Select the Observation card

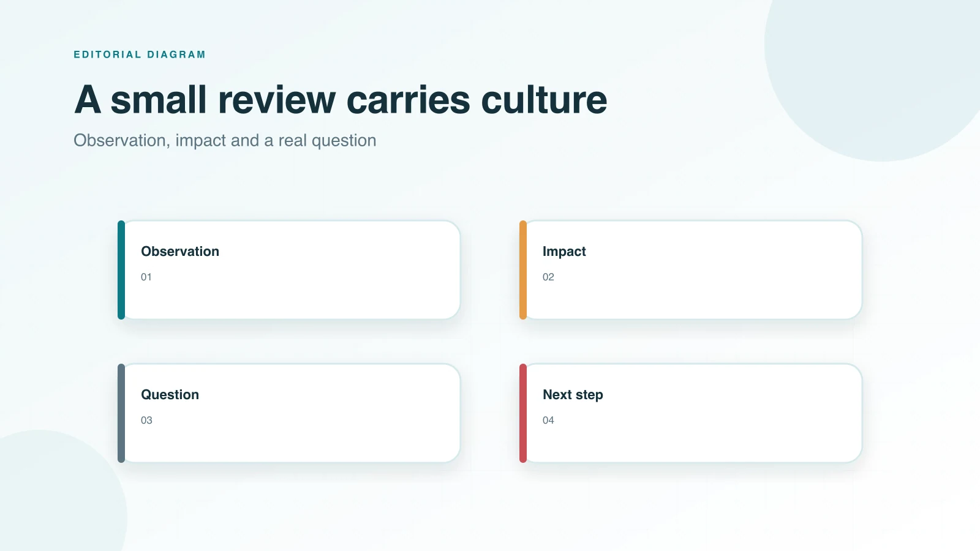pyautogui.click(x=289, y=270)
